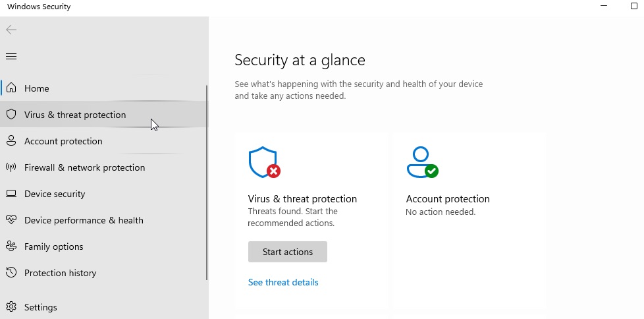Click the Firewall antenna icon in sidebar

[11, 167]
